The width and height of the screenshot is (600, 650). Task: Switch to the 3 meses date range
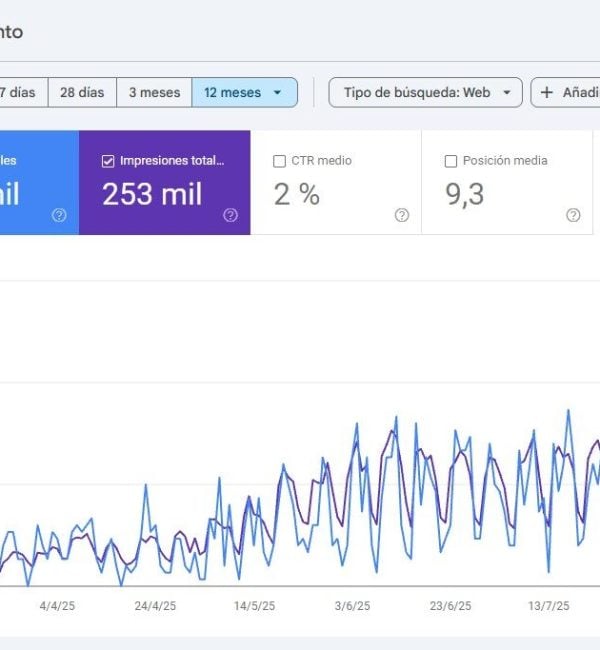tap(154, 92)
